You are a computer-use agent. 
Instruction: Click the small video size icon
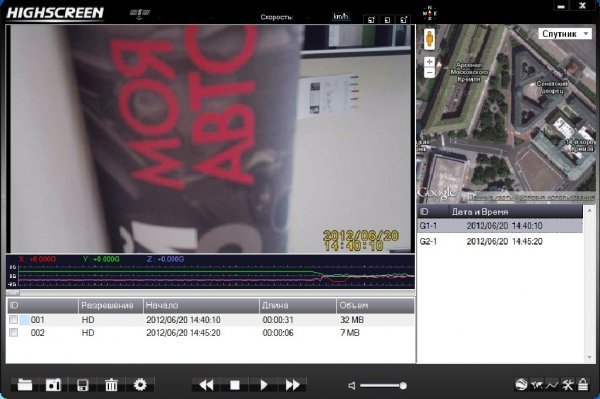(x=371, y=20)
